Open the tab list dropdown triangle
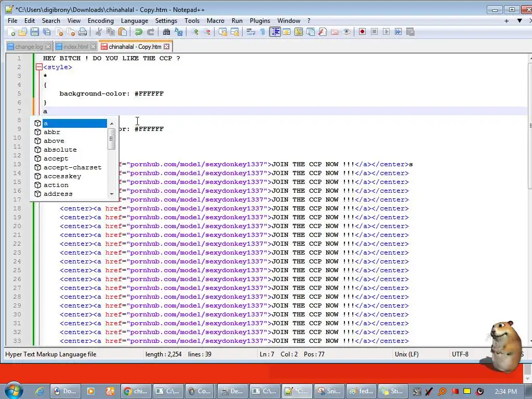Image resolution: width=532 pixels, height=399 pixels. (520, 21)
